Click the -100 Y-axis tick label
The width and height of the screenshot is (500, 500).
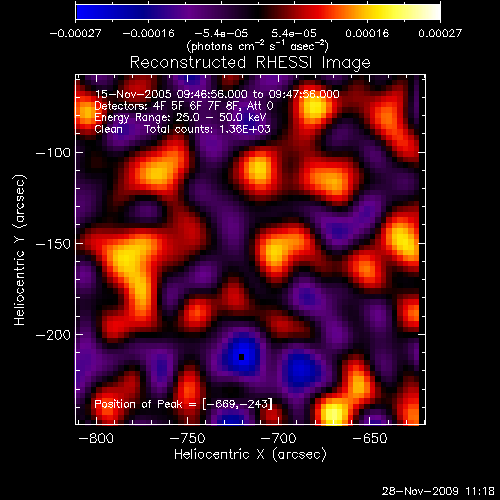click(53, 153)
